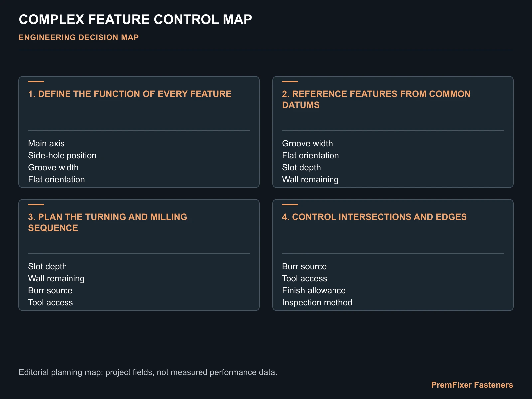Viewport: 532px width, 399px height.
Task: Click the "Editorial planning map" footer note
Action: [x=148, y=372]
